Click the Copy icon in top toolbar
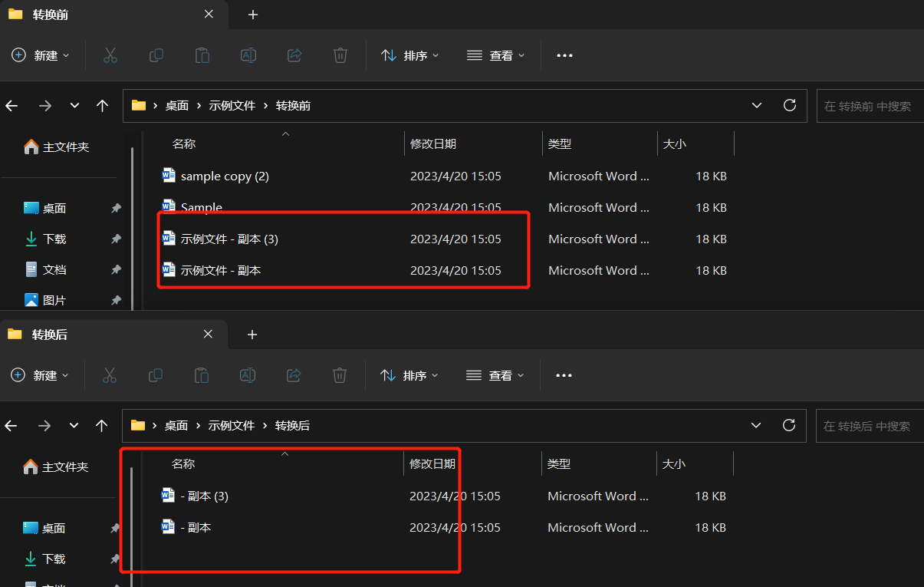This screenshot has height=587, width=924. point(156,55)
